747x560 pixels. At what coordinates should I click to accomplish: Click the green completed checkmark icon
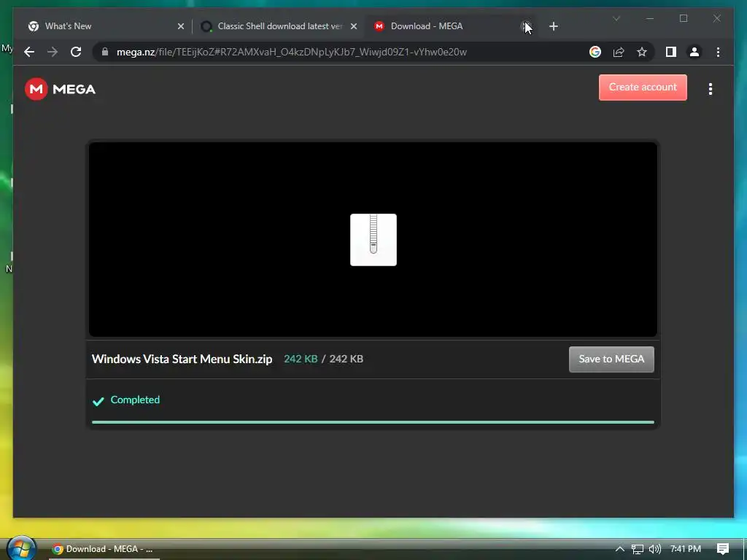point(98,402)
